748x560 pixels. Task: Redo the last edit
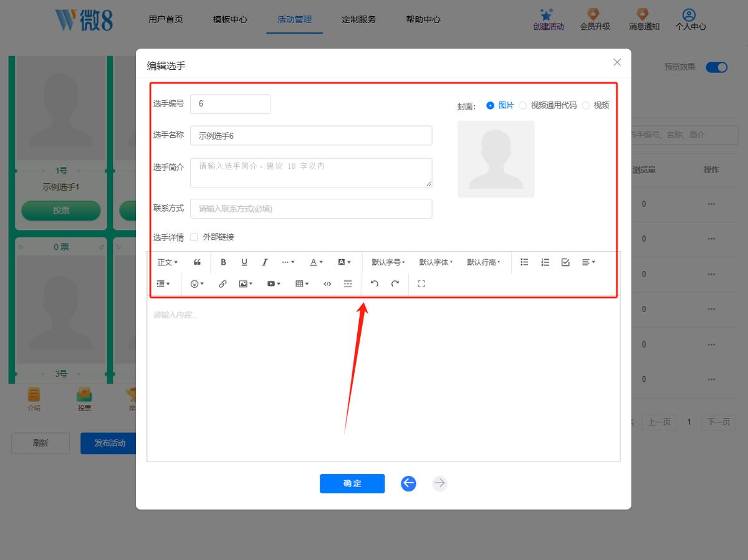[x=395, y=283]
